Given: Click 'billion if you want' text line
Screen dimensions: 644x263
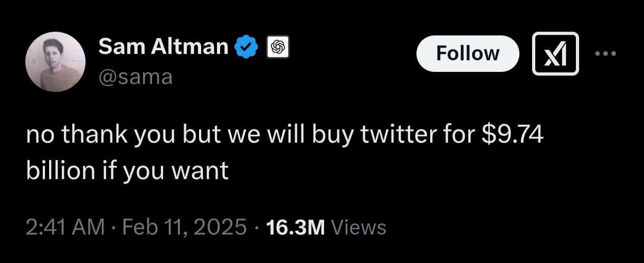Looking at the screenshot, I should point(127,170).
